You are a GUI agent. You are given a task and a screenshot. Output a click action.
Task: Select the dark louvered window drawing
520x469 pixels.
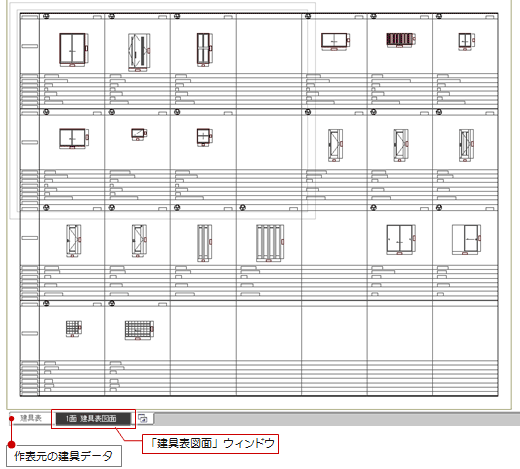pyautogui.click(x=401, y=40)
